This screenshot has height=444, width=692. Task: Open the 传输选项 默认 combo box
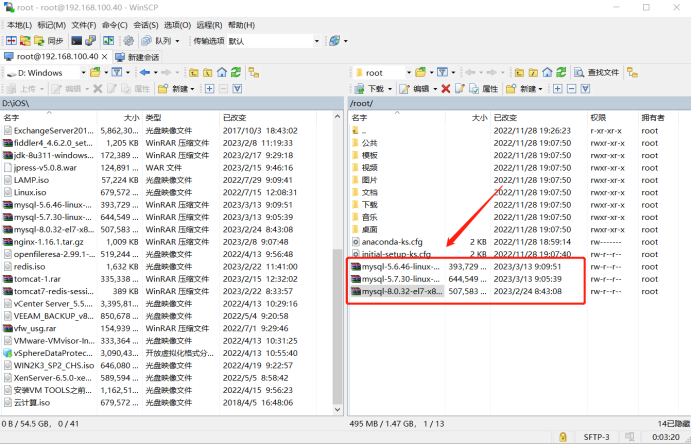pos(274,41)
